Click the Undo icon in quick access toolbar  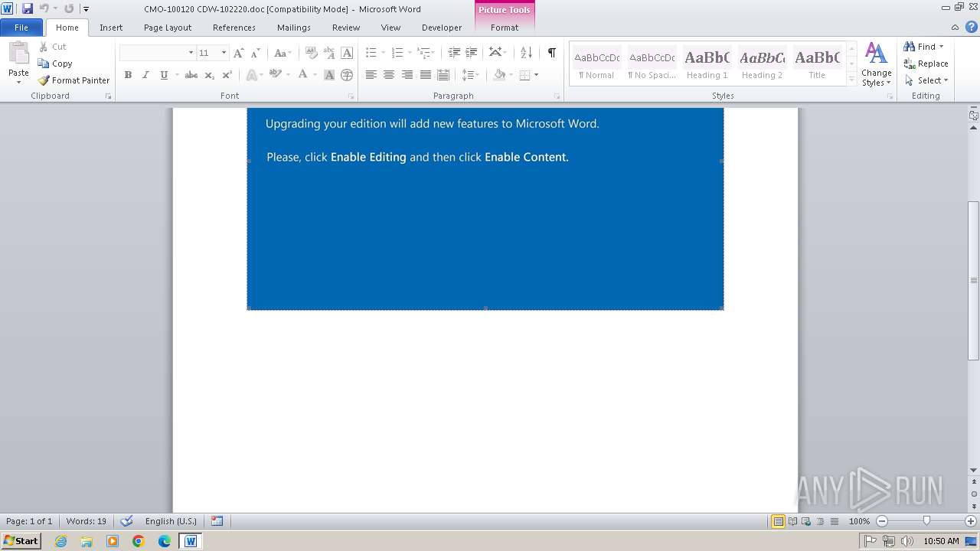[x=44, y=8]
